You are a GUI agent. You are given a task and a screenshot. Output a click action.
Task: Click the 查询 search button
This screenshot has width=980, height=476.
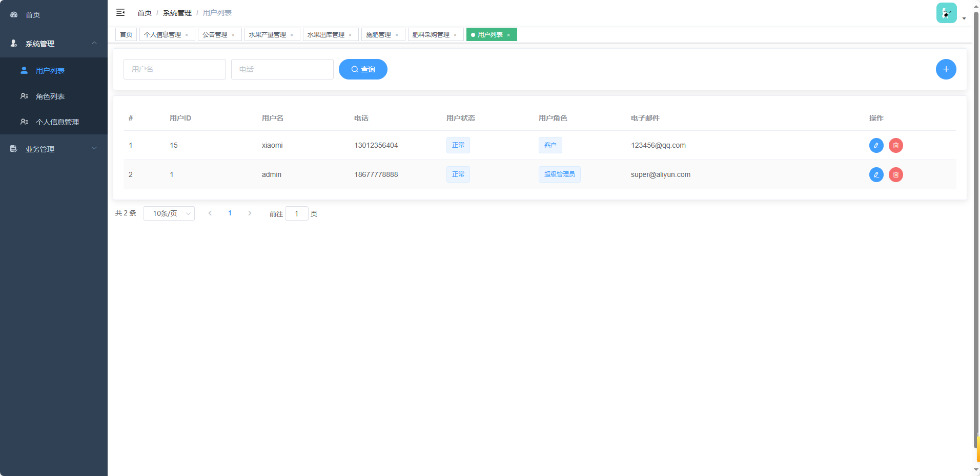(363, 69)
